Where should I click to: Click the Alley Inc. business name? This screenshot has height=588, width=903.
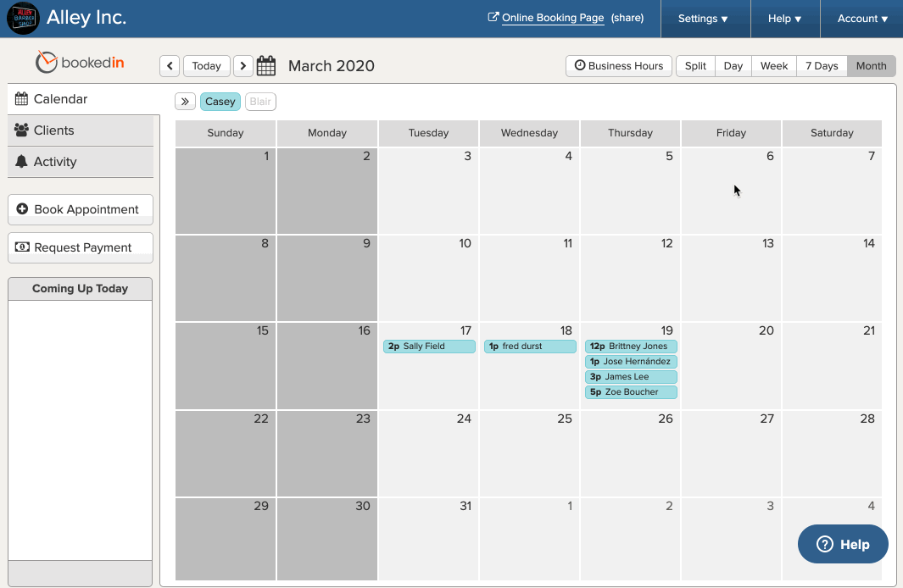pos(86,18)
